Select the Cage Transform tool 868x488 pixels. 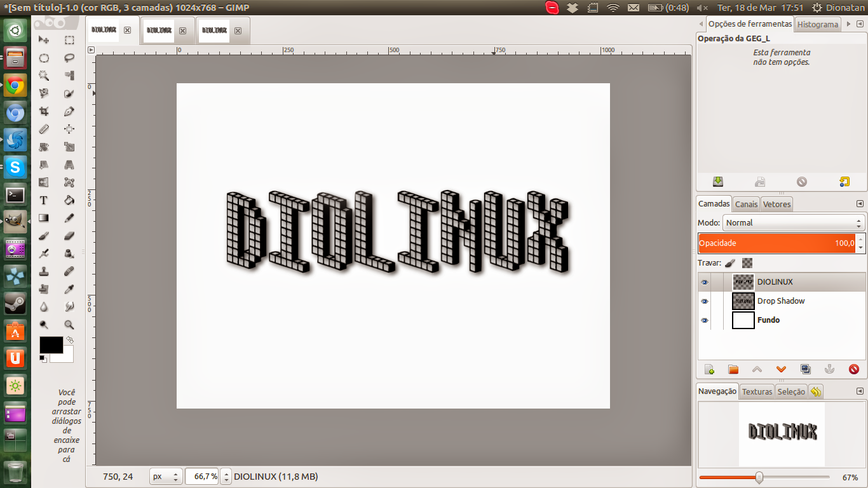coord(69,182)
